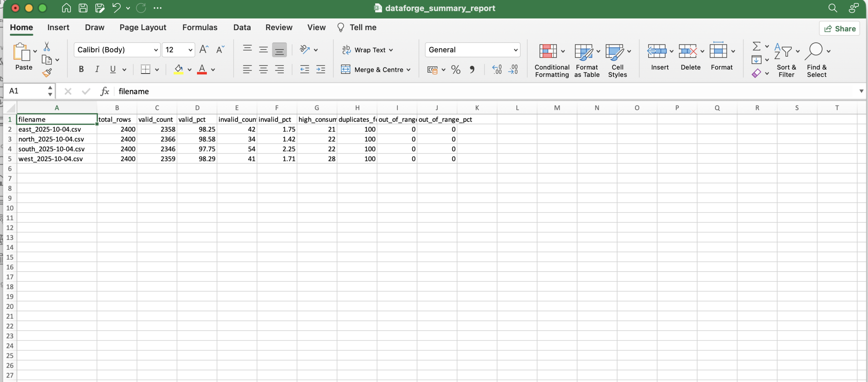Image resolution: width=868 pixels, height=382 pixels.
Task: Toggle bottom align button
Action: pyautogui.click(x=279, y=49)
